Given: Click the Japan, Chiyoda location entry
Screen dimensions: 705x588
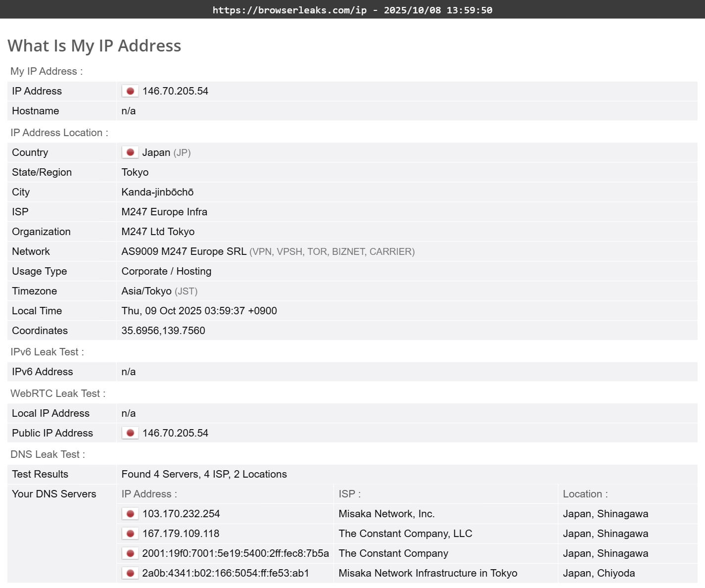Looking at the screenshot, I should [x=599, y=573].
